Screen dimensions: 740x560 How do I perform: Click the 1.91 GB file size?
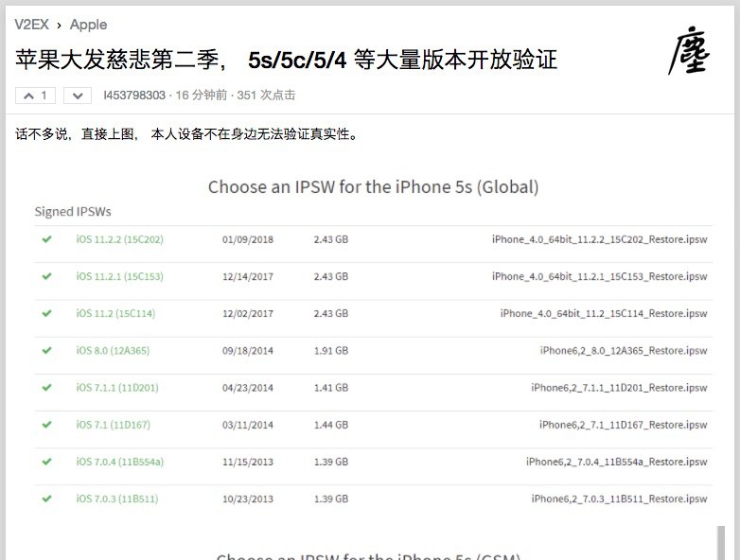(331, 351)
